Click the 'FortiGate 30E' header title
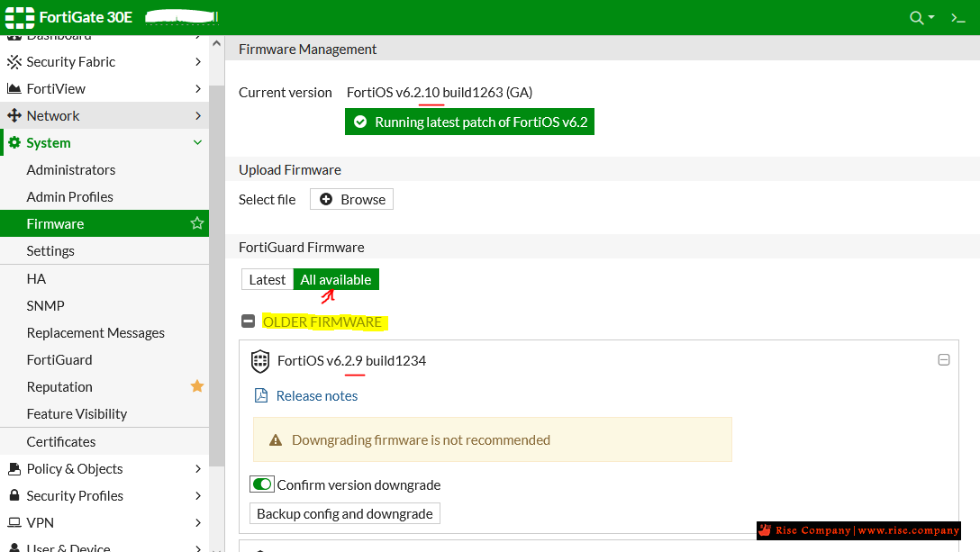The image size is (980, 552). point(86,17)
